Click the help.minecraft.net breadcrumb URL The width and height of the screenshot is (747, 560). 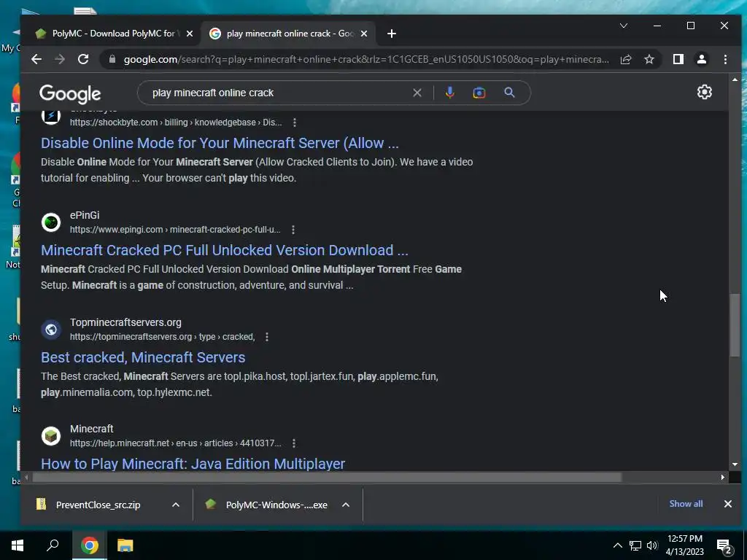[176, 443]
